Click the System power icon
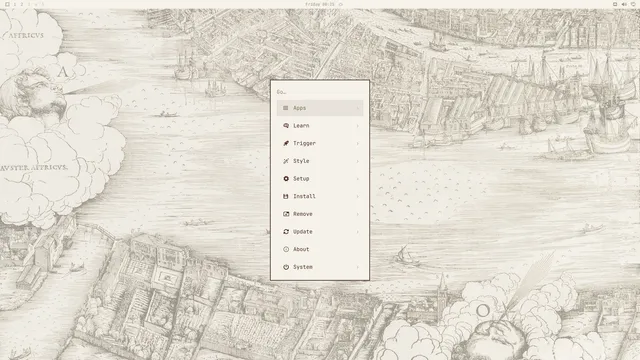The height and width of the screenshot is (360, 640). 286,267
